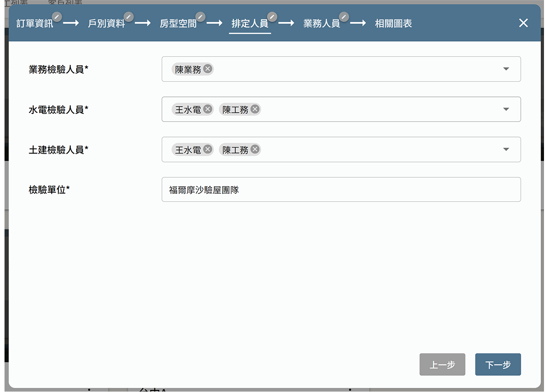Switch to the 相關圖表 step tab
Viewport: 546px width, 392px height.
tap(393, 24)
